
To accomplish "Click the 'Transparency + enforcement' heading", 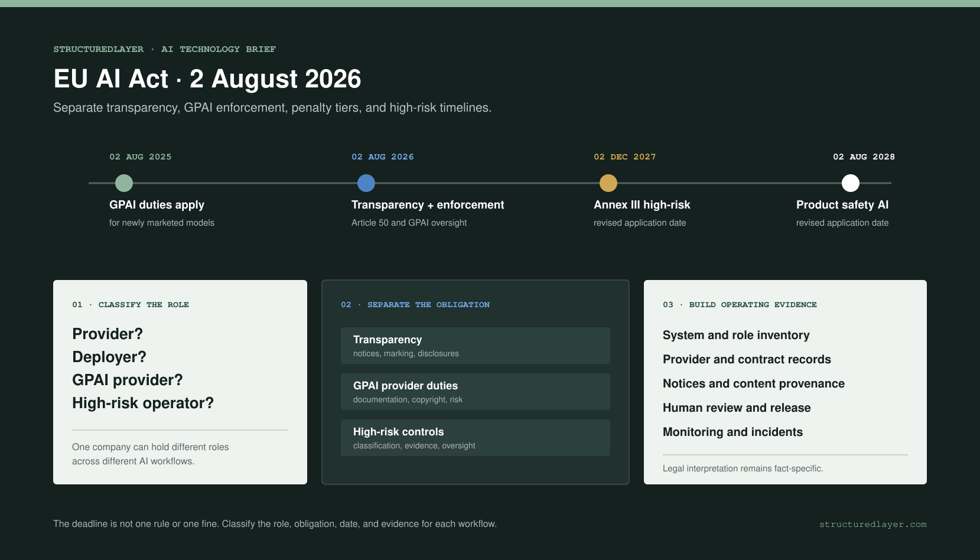I will pyautogui.click(x=428, y=205).
